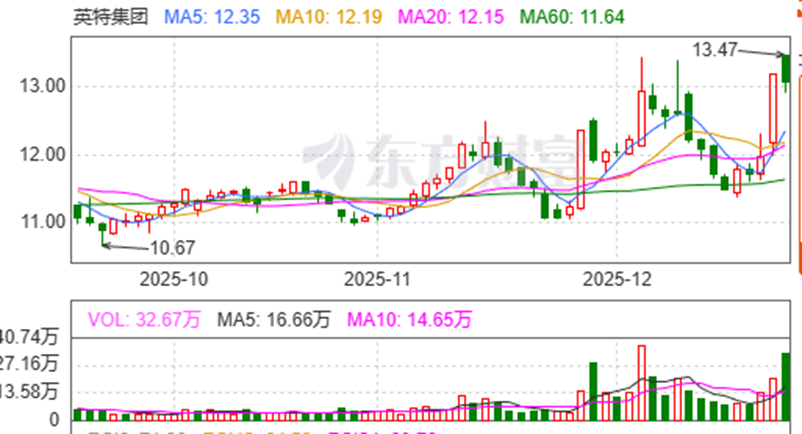Screen dimensions: 802x434
Task: Click the VOL: 32.67万 volume label
Action: pos(144,320)
